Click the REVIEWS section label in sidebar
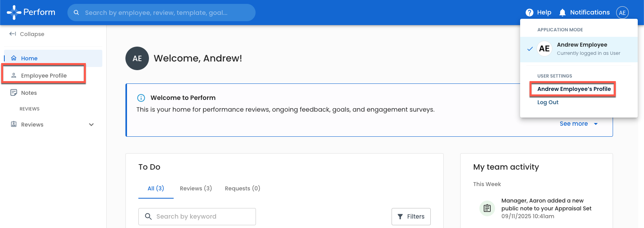The width and height of the screenshot is (644, 228). [29, 109]
